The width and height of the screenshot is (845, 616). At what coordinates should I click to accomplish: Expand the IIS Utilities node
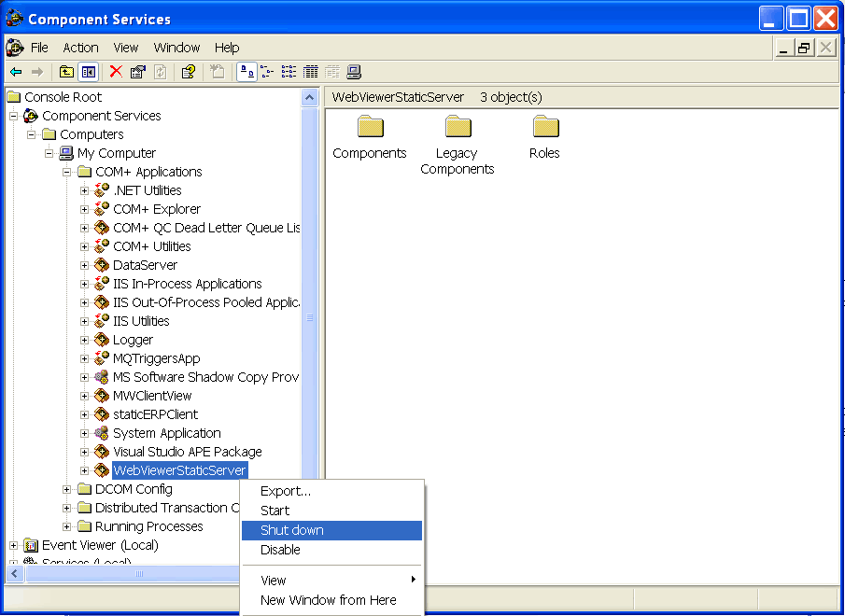pyautogui.click(x=84, y=321)
